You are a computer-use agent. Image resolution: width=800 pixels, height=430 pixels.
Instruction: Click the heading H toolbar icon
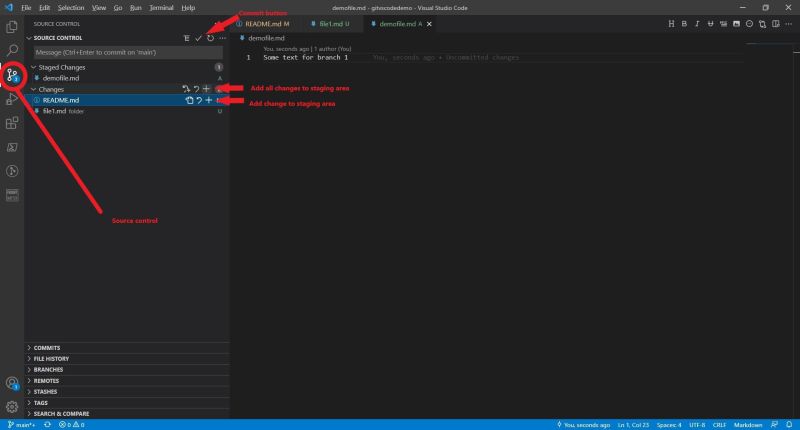point(671,24)
